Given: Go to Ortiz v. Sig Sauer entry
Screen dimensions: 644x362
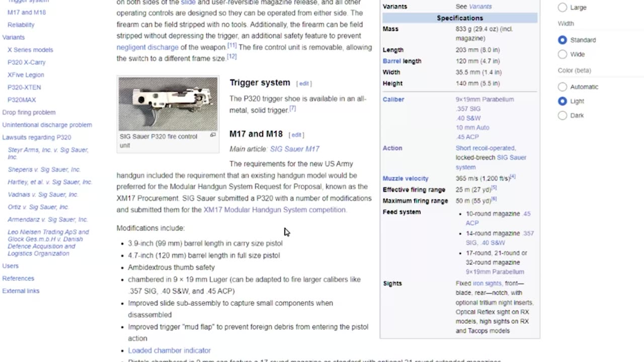Looking at the screenshot, I should (x=38, y=207).
